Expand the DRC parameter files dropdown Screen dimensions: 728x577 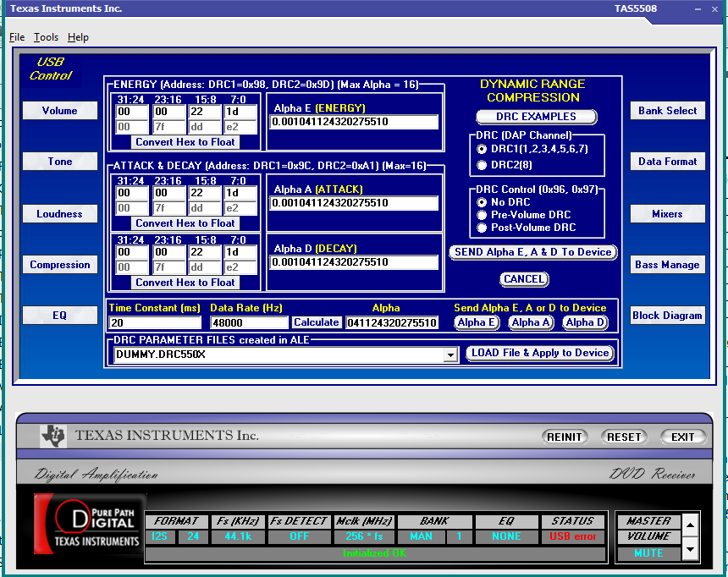449,355
